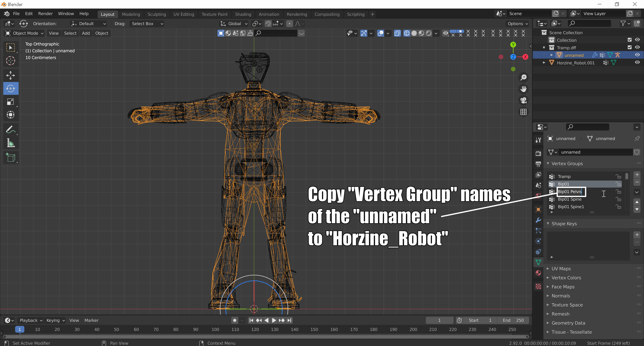
Task: Expand the UV Maps panel
Action: (561, 269)
